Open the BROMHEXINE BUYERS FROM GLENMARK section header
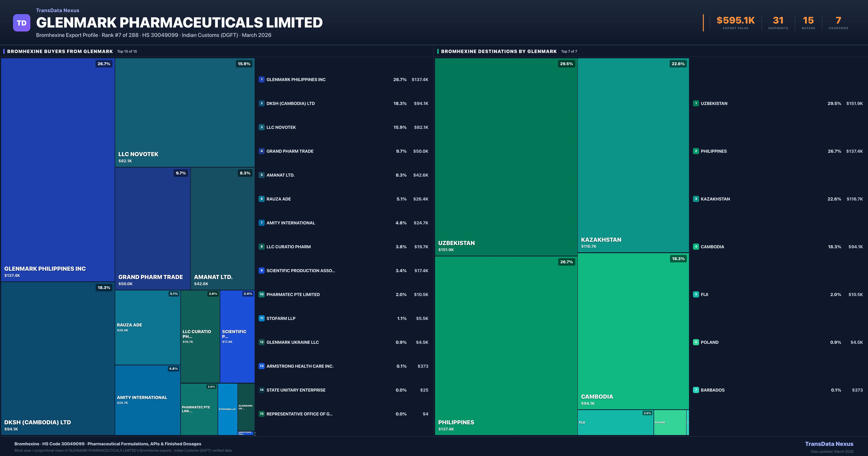The width and height of the screenshot is (868, 456). 60,51
